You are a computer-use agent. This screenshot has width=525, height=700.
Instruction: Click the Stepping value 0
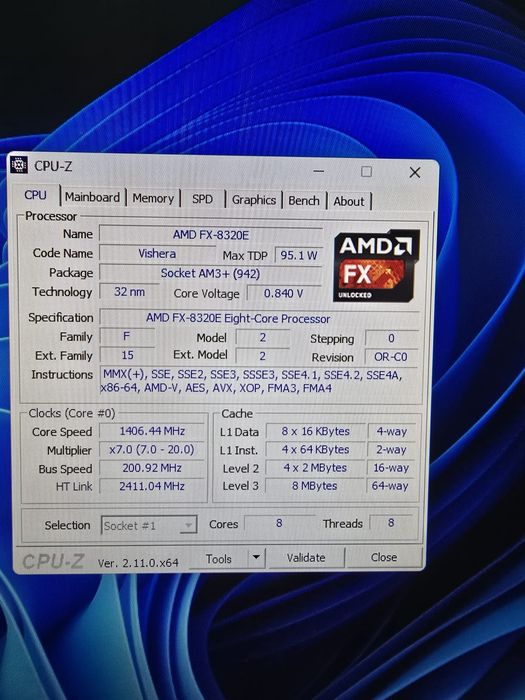392,338
